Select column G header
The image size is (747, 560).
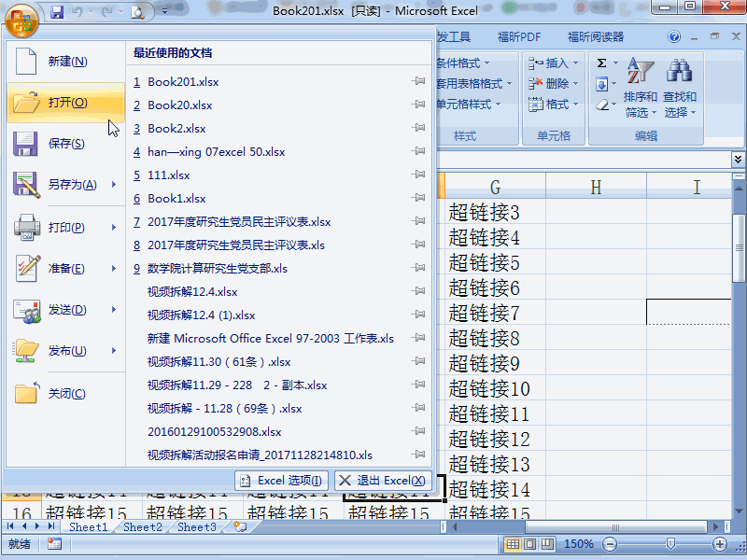coord(496,187)
